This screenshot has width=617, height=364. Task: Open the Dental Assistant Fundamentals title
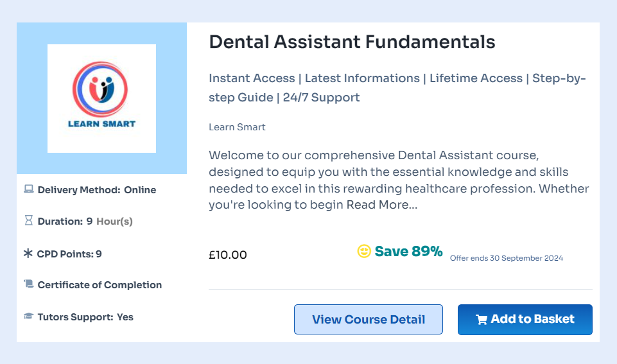pos(352,42)
